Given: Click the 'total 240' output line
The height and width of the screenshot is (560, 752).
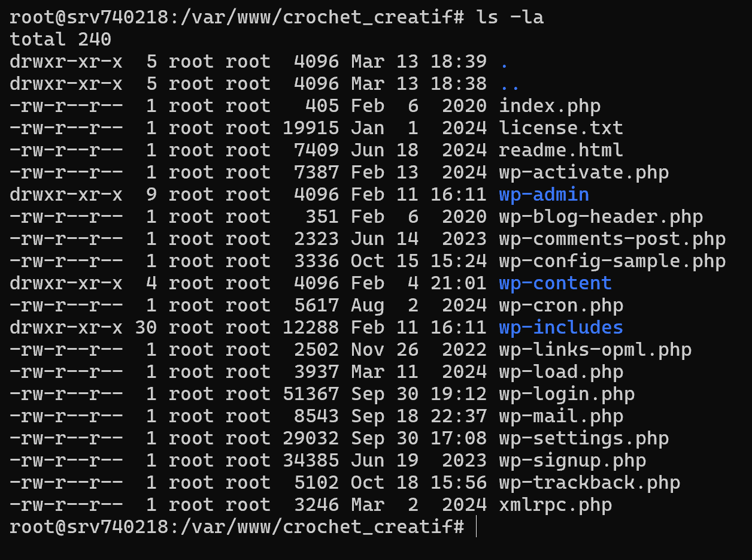Looking at the screenshot, I should 60,40.
